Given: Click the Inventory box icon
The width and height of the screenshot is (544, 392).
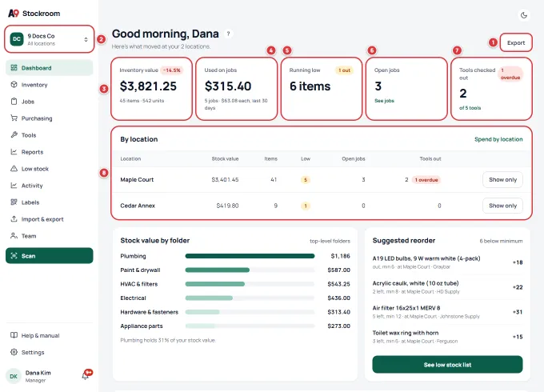Looking at the screenshot, I should point(14,84).
